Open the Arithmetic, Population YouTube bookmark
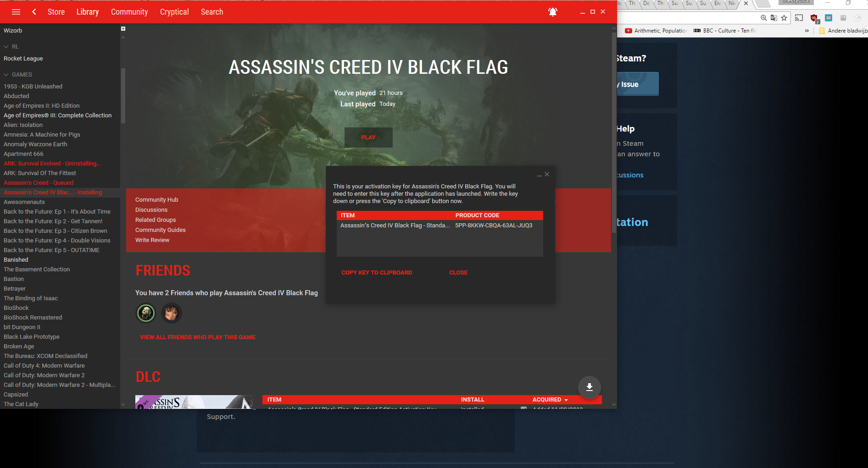This screenshot has height=468, width=868. tap(656, 31)
